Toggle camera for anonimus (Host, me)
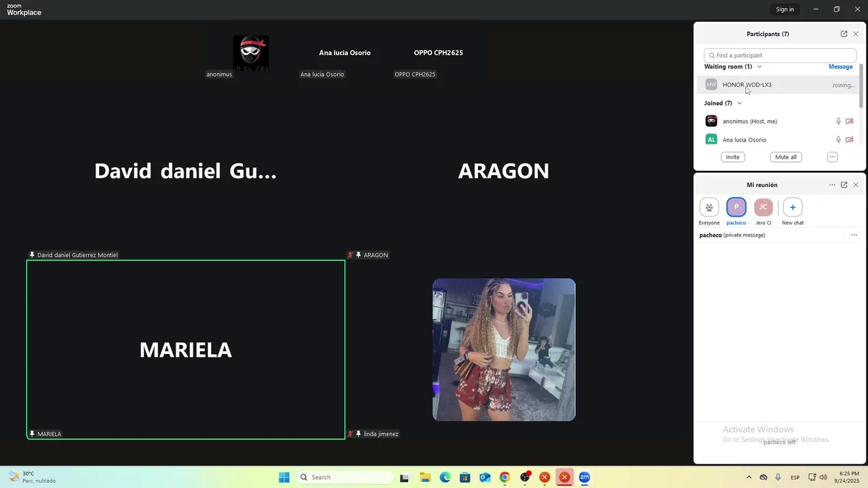Viewport: 868px width, 488px height. click(850, 121)
